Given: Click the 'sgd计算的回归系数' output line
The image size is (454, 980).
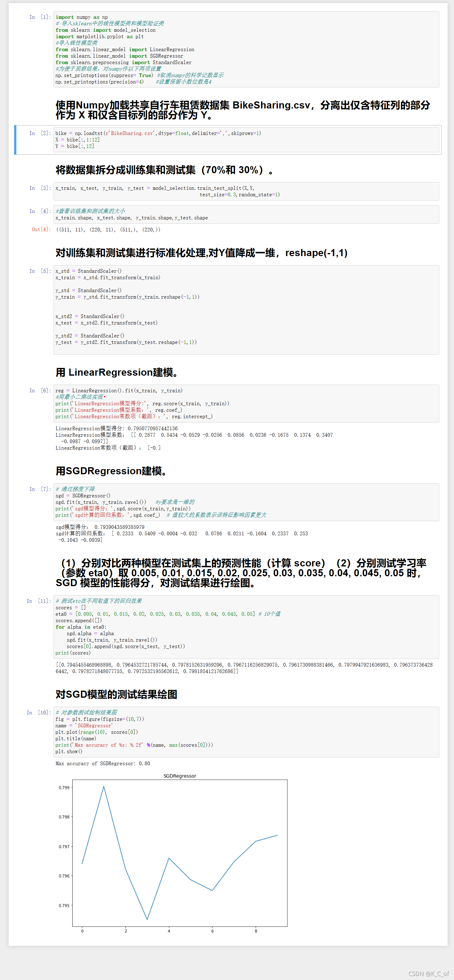Looking at the screenshot, I should (182, 537).
